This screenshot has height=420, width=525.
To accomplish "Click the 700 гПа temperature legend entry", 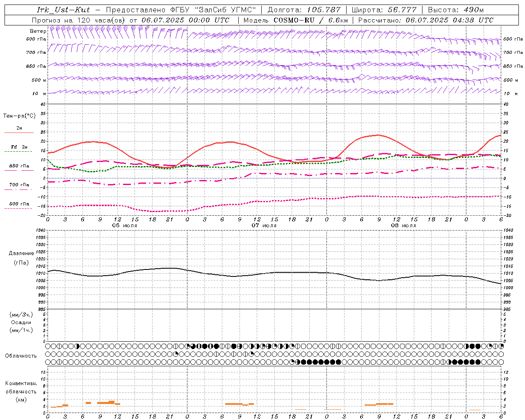I will point(19,185).
